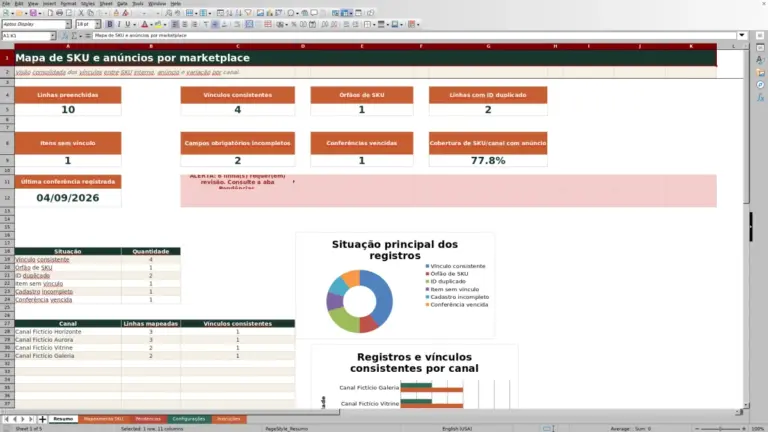Viewport: 768px width, 432px height.
Task: Click the Background Color highlighter swatch
Action: click(x=158, y=24)
